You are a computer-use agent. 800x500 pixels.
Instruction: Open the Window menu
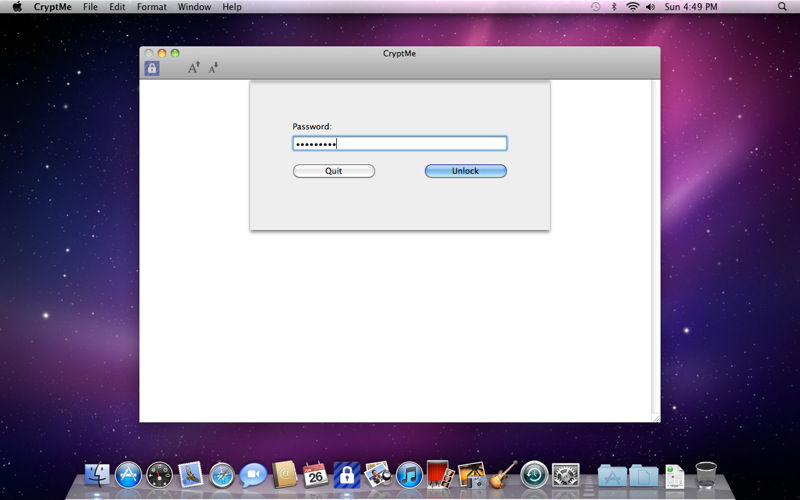click(x=194, y=7)
